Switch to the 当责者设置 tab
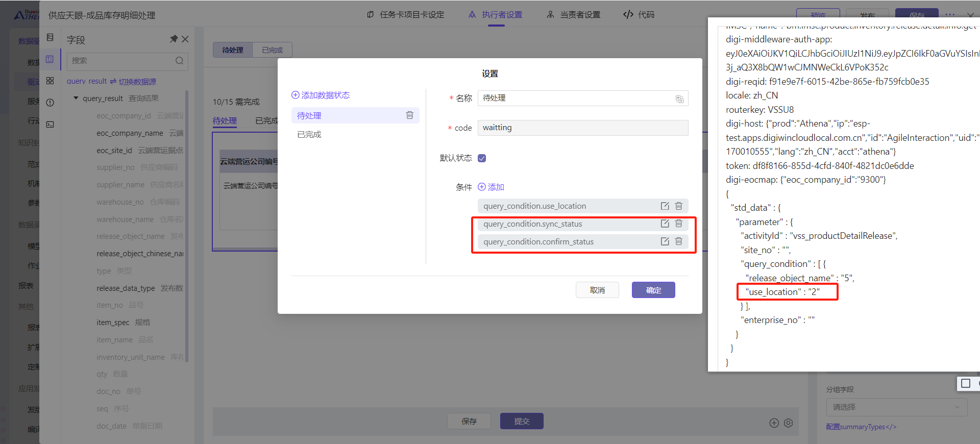Viewport: 980px width, 444px height. (x=574, y=15)
